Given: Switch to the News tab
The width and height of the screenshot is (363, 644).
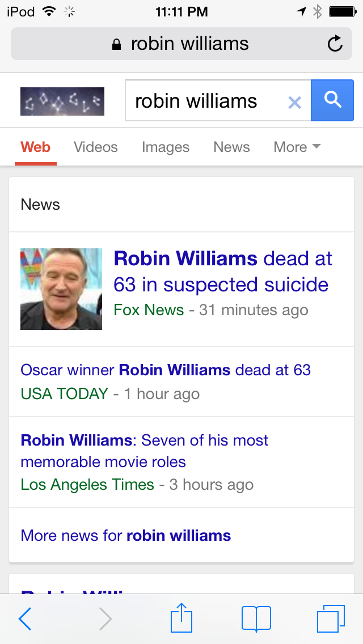Looking at the screenshot, I should click(231, 147).
